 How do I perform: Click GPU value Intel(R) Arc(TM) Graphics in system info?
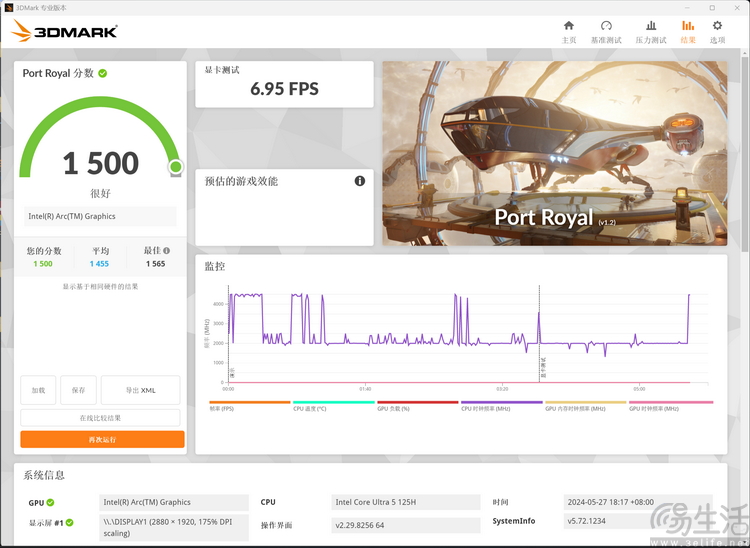tap(174, 502)
